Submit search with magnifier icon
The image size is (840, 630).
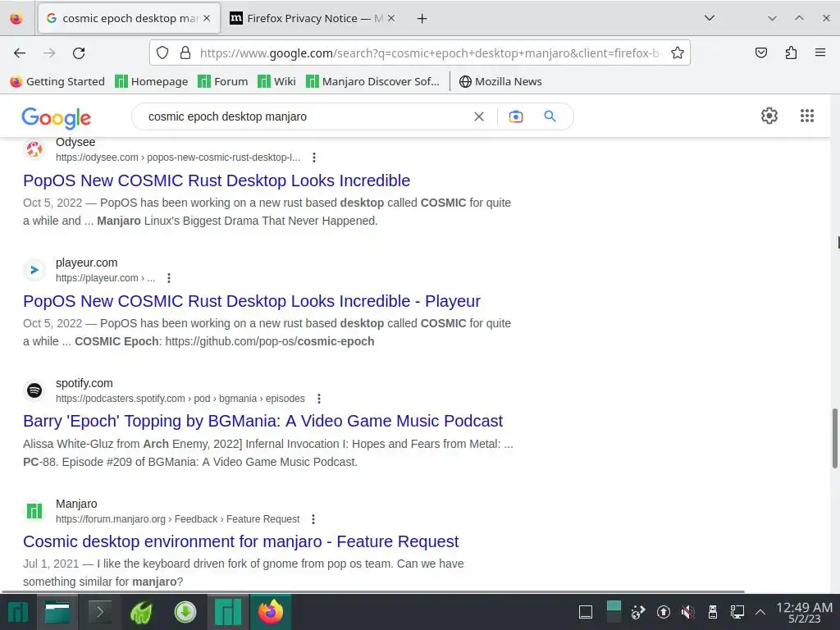[x=550, y=116]
